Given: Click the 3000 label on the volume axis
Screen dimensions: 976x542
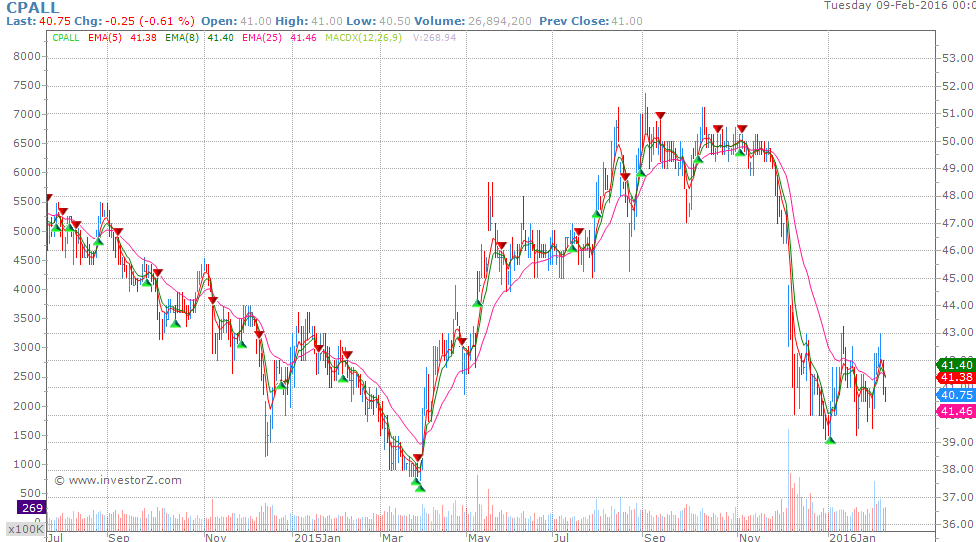Looking at the screenshot, I should (27, 347).
